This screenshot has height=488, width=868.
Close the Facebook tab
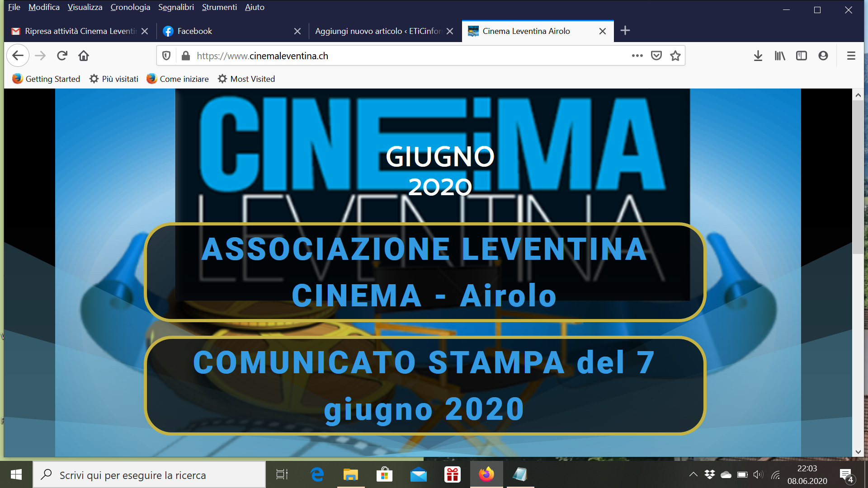(x=297, y=31)
